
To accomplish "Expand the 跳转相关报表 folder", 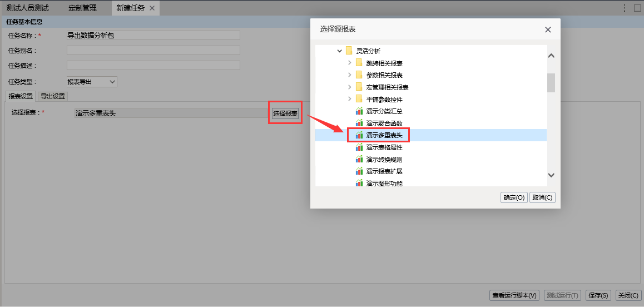I will 349,63.
